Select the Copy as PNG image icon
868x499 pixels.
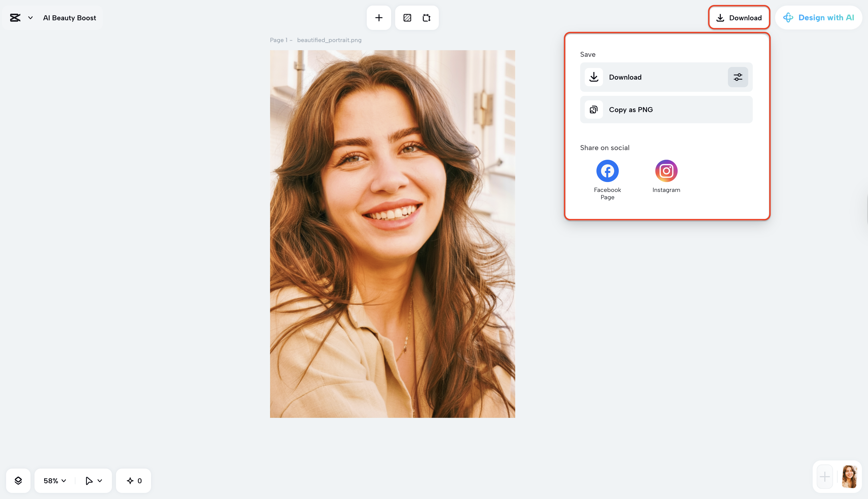(x=593, y=109)
